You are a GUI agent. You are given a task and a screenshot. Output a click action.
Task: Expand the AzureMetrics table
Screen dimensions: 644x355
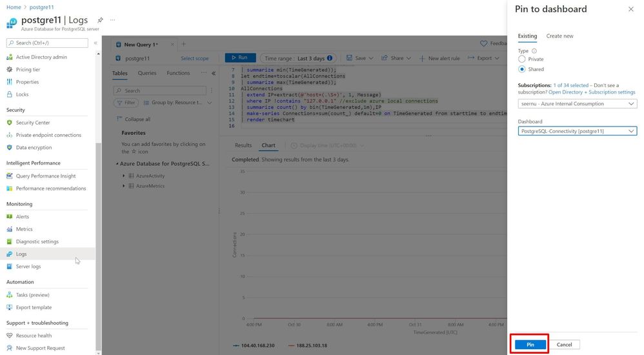coord(123,186)
